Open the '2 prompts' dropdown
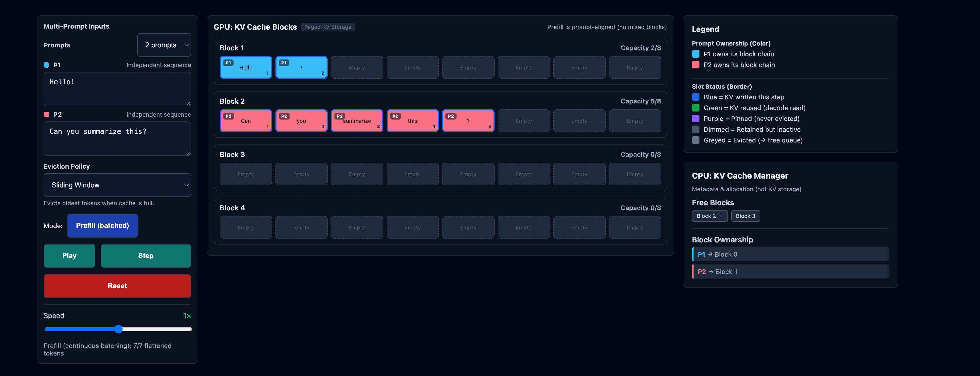The height and width of the screenshot is (376, 980). point(164,45)
